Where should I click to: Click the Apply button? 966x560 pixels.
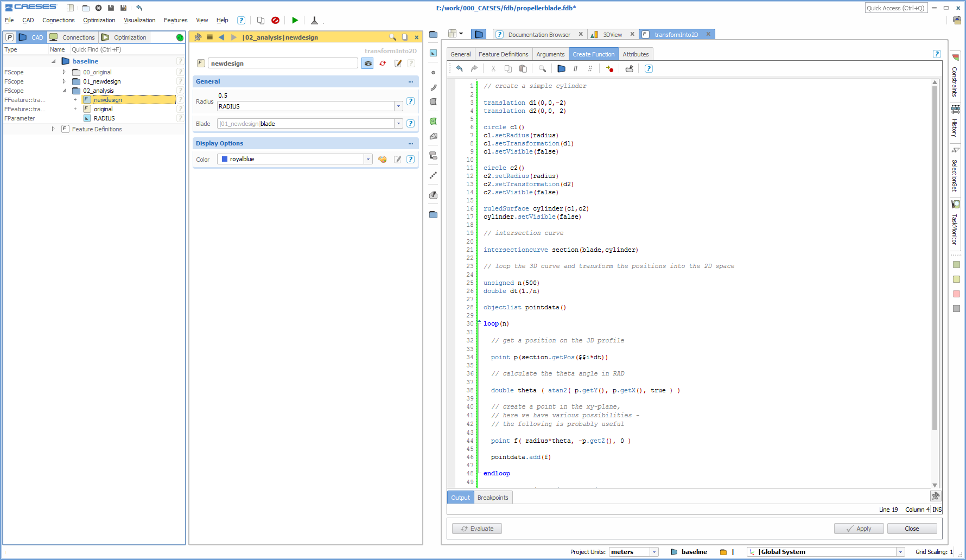[x=859, y=529]
